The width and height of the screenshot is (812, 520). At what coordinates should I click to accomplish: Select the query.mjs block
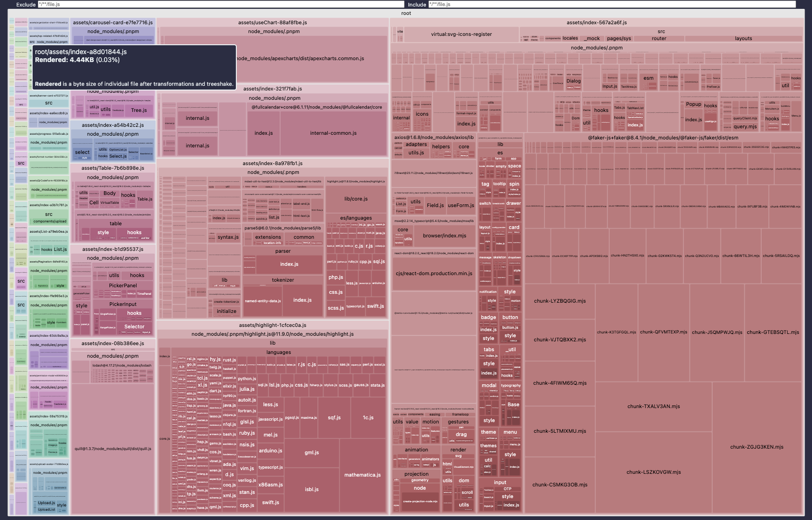coord(745,126)
